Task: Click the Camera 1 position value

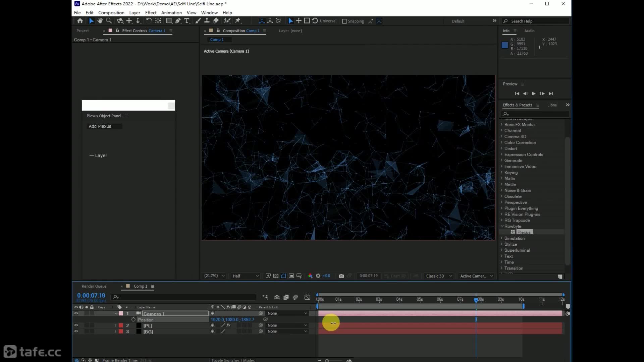Action: pyautogui.click(x=232, y=319)
